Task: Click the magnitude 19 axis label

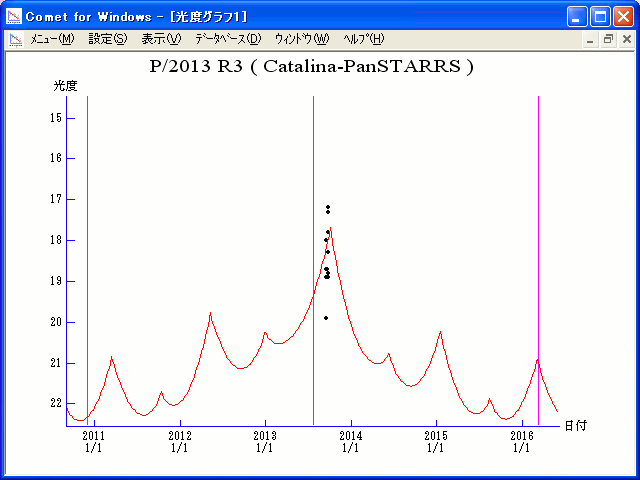Action: click(56, 281)
